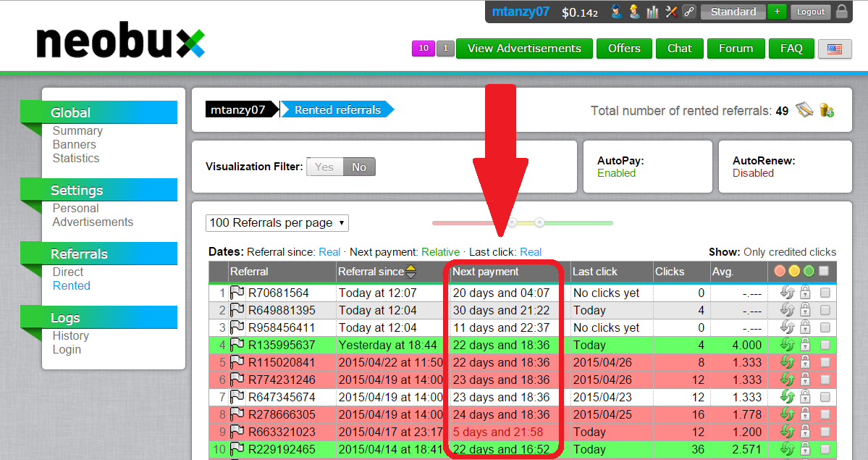Click the Offers button
The image size is (868, 460).
624,49
